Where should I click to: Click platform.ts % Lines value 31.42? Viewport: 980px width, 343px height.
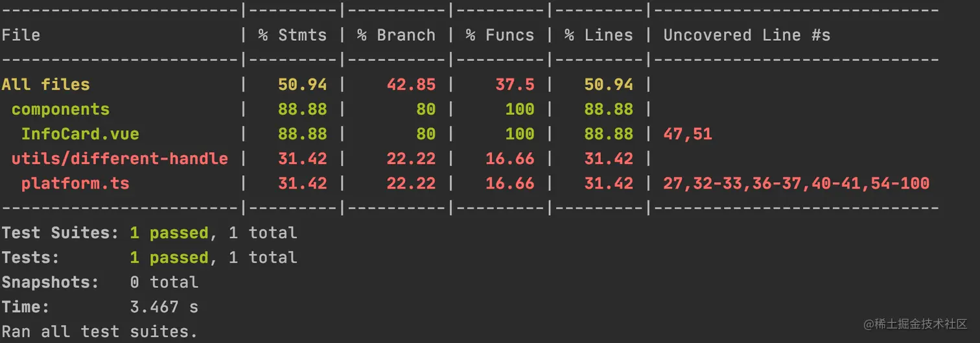pyautogui.click(x=609, y=183)
